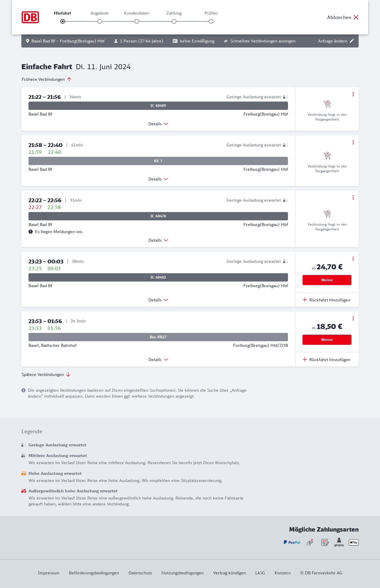The height and width of the screenshot is (588, 380).
Task: Click the Angebote step in progress bar
Action: [x=100, y=21]
